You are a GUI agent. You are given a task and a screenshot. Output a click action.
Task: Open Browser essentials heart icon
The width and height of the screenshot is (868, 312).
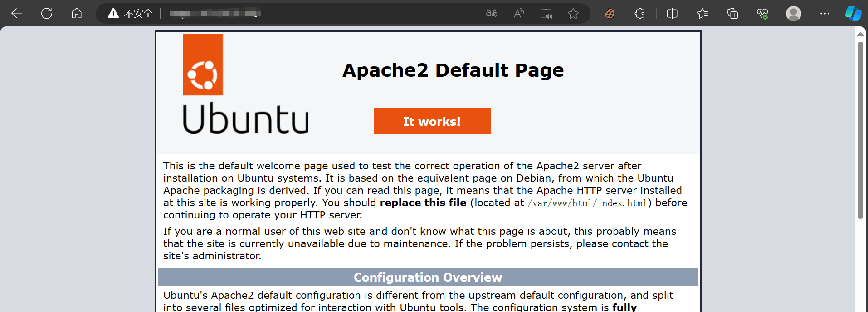point(762,14)
